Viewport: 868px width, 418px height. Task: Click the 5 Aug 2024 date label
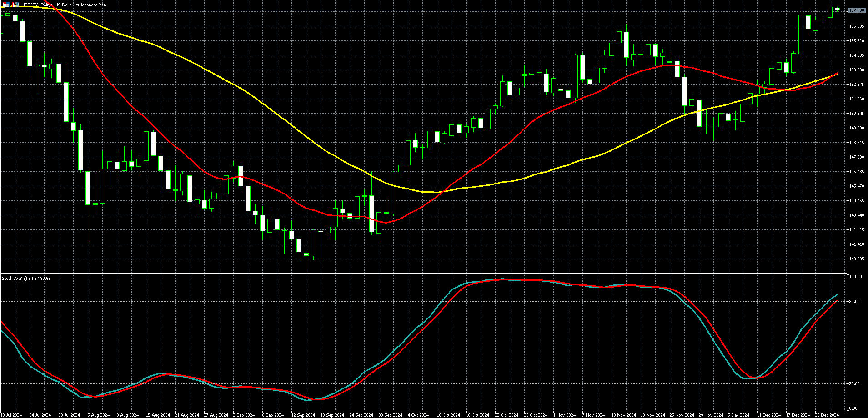coord(98,415)
